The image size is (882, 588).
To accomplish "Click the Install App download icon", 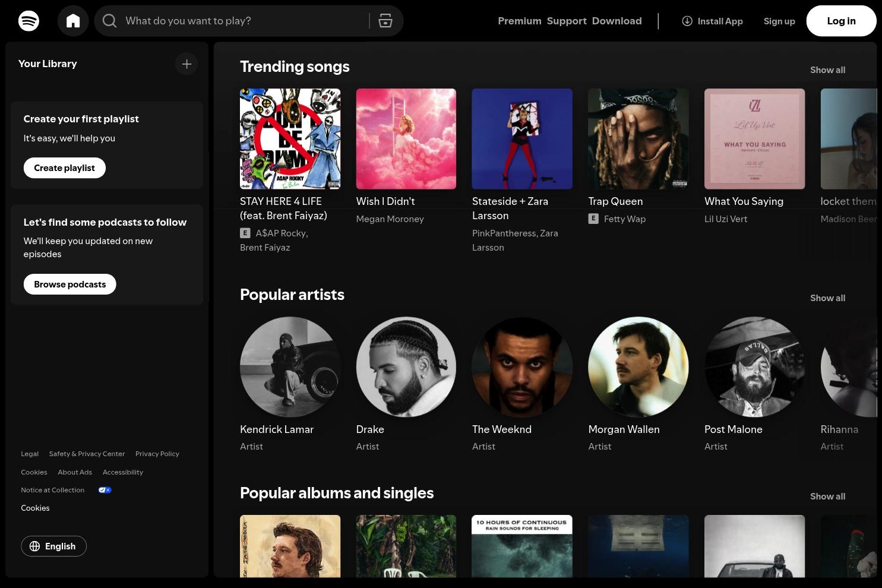I will point(687,21).
